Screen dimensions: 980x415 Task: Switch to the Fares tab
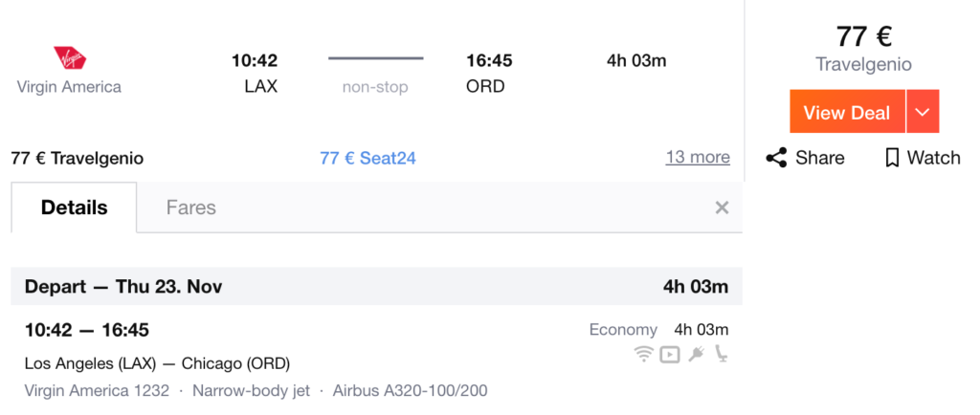coord(191,207)
